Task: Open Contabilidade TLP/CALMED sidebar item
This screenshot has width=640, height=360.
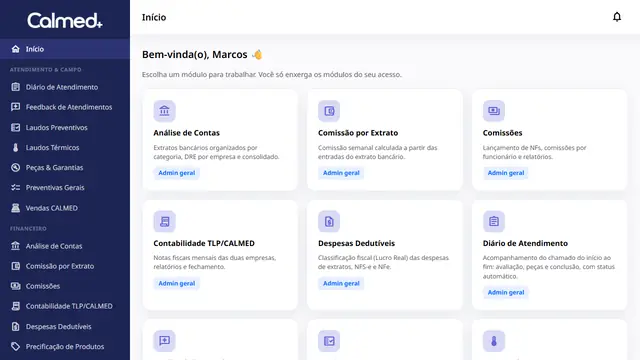Action: (65, 306)
